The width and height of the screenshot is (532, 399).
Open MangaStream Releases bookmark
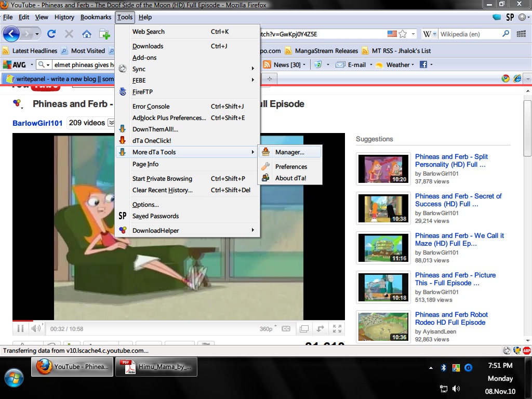pyautogui.click(x=322, y=51)
